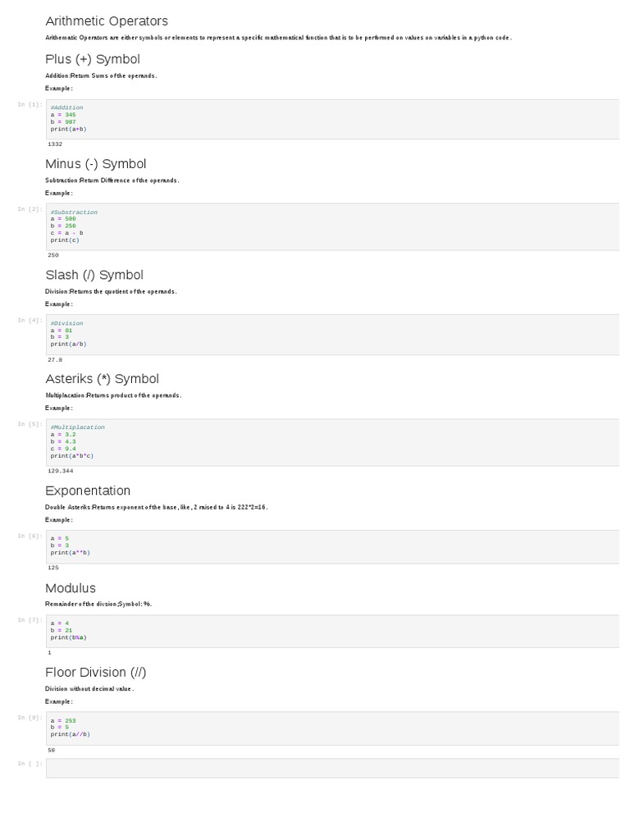Click the Exponentation heading
Image resolution: width=630 pixels, height=840 pixels.
pos(88,491)
